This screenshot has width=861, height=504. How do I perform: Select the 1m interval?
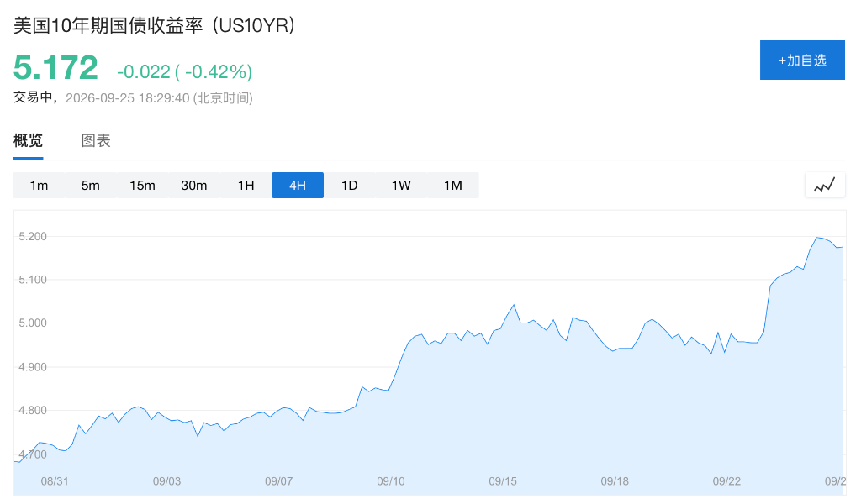[x=39, y=186]
